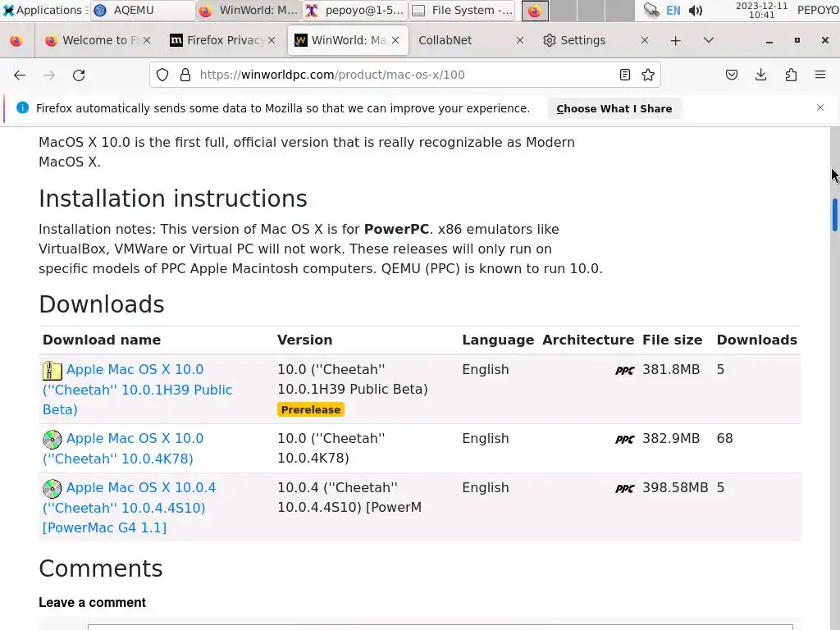The width and height of the screenshot is (840, 630).
Task: Open Save to Pocket icon
Action: (731, 75)
